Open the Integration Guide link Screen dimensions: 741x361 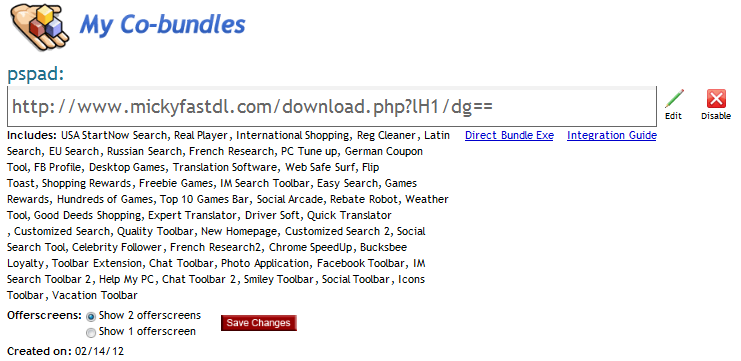pyautogui.click(x=612, y=135)
